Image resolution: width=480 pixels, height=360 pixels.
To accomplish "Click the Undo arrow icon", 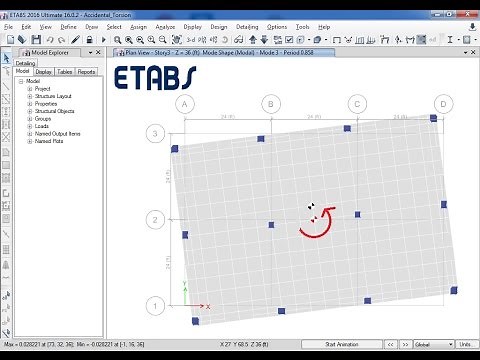I will pos(50,40).
